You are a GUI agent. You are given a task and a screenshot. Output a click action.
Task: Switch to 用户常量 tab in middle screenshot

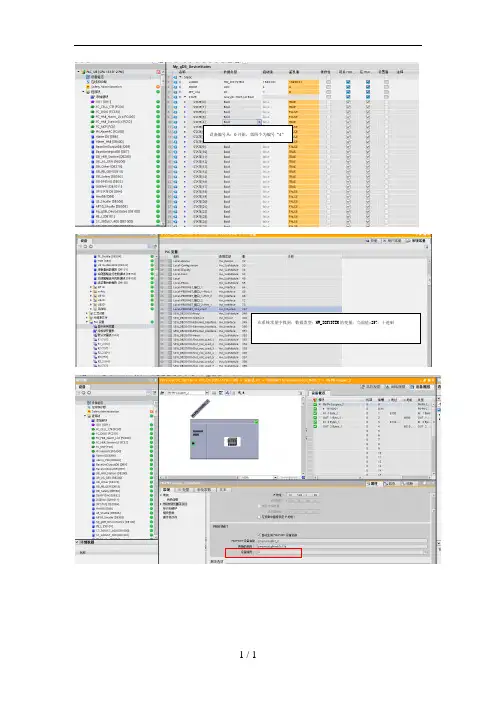(393, 241)
